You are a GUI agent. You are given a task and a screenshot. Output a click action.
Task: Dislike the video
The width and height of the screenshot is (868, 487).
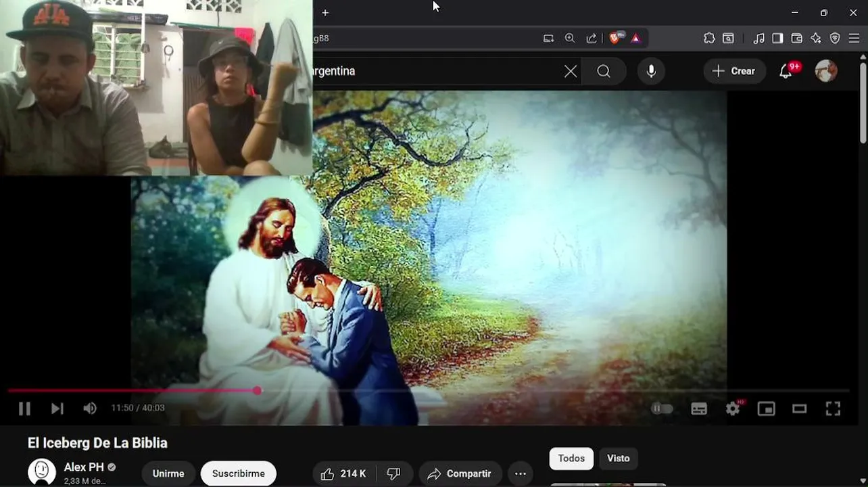(x=393, y=473)
